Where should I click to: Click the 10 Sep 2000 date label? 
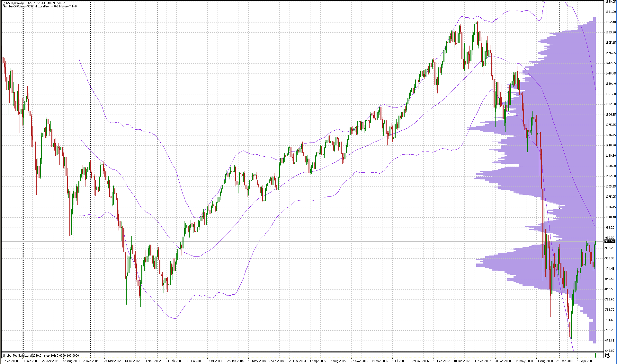[x=10, y=361]
